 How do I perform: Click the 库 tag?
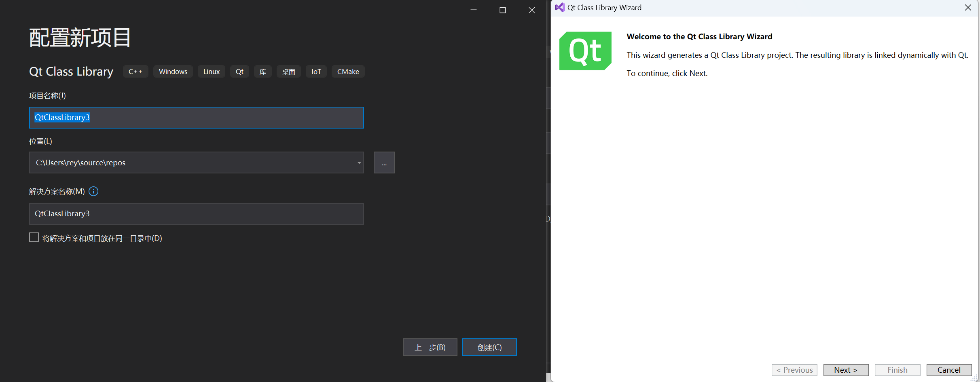pyautogui.click(x=263, y=72)
